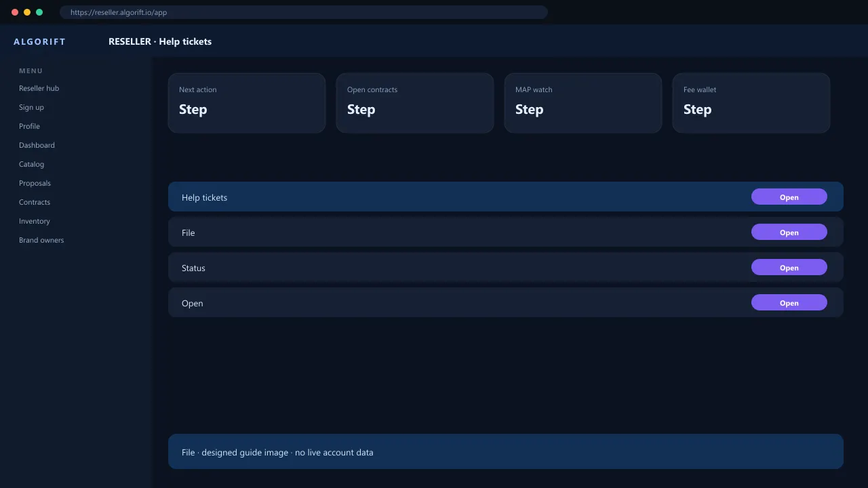Open the Dashboard sidebar item
This screenshot has width=868, height=488.
37,145
